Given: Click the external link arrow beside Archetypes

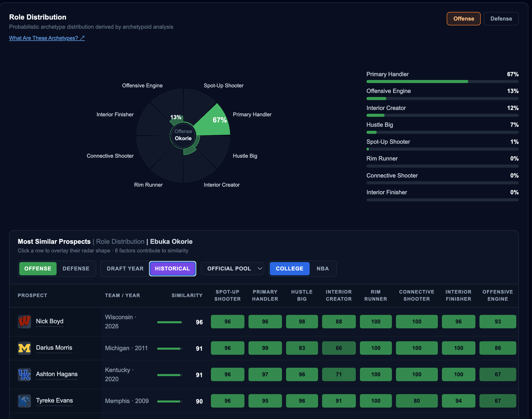Looking at the screenshot, I should (x=82, y=38).
